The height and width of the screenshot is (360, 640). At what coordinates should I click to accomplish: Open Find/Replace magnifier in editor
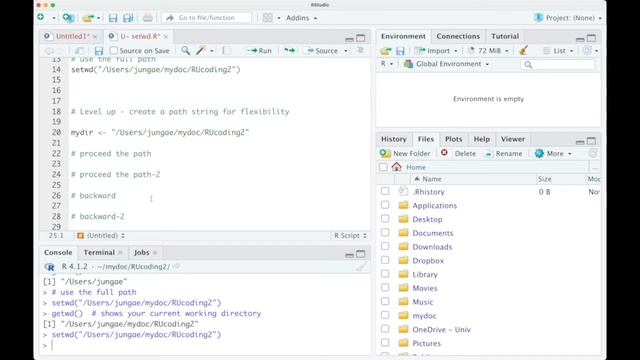tap(186, 50)
